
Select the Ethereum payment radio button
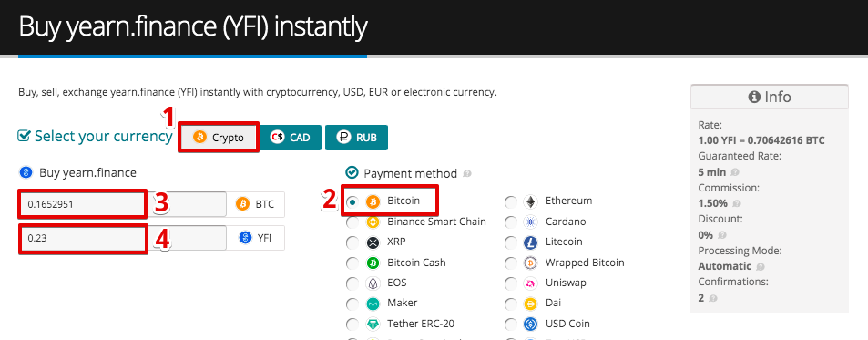(511, 202)
